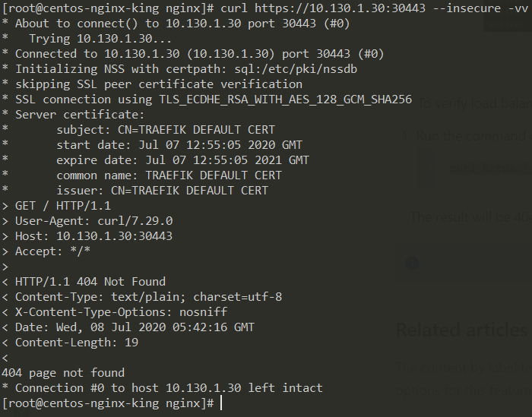Click the 'Connection #0 left intact' line

click(162, 388)
